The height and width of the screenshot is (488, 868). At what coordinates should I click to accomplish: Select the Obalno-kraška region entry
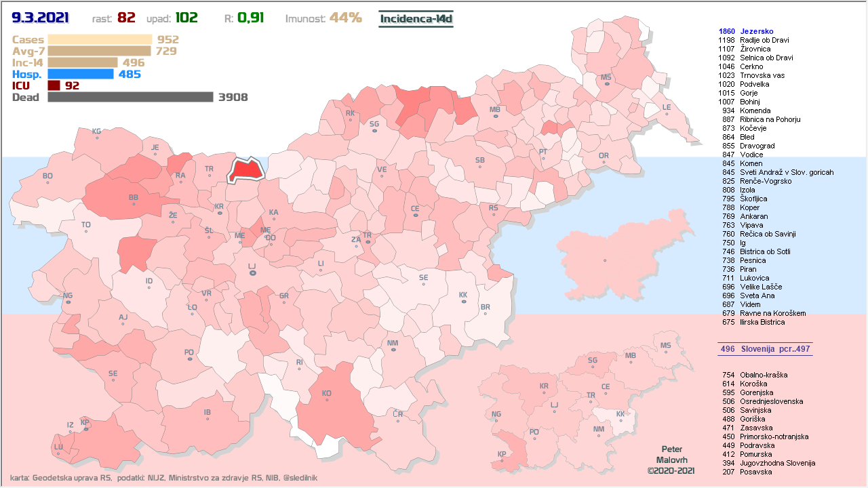(x=764, y=375)
